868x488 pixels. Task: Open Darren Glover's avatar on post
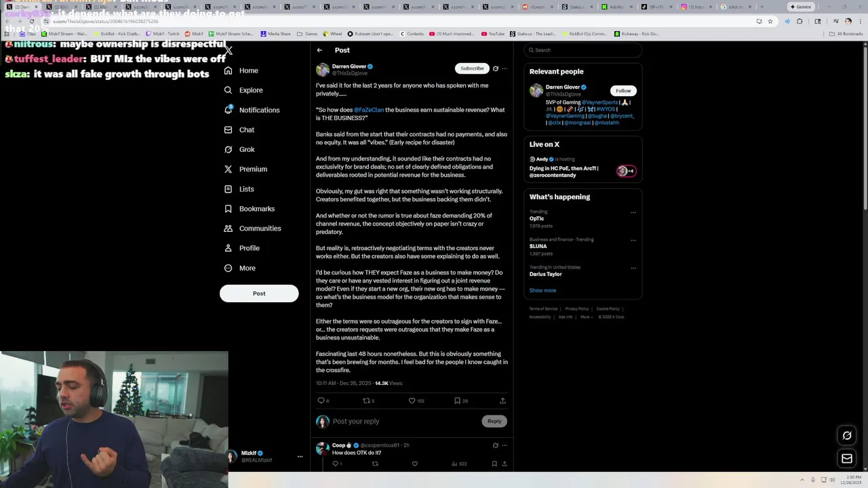click(x=323, y=70)
